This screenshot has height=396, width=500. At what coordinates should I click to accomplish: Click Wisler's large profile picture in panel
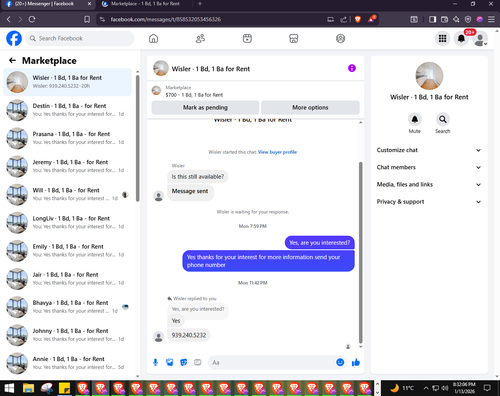[429, 76]
